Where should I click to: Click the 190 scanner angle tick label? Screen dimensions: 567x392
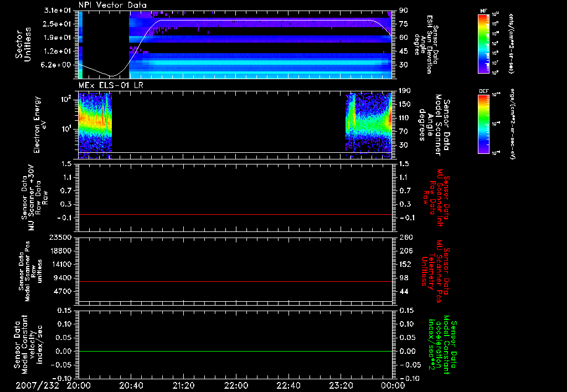click(x=405, y=91)
